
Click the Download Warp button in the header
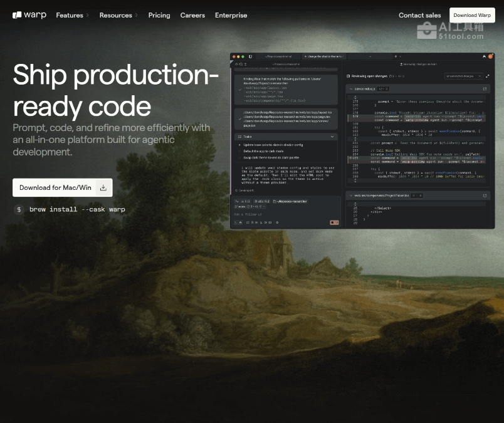472,15
